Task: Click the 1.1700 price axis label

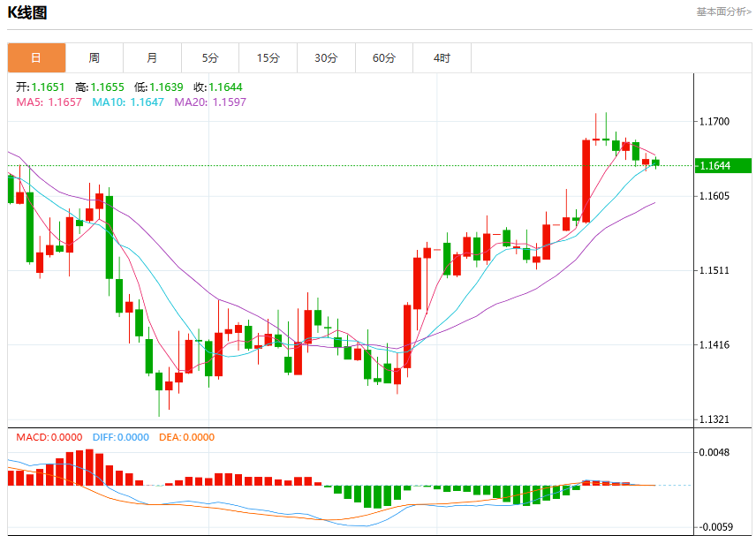Action: coord(714,122)
